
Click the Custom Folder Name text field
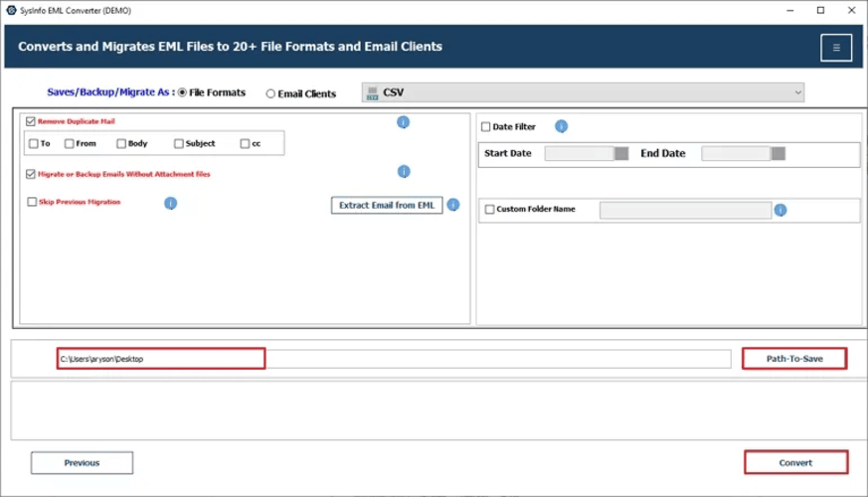685,210
